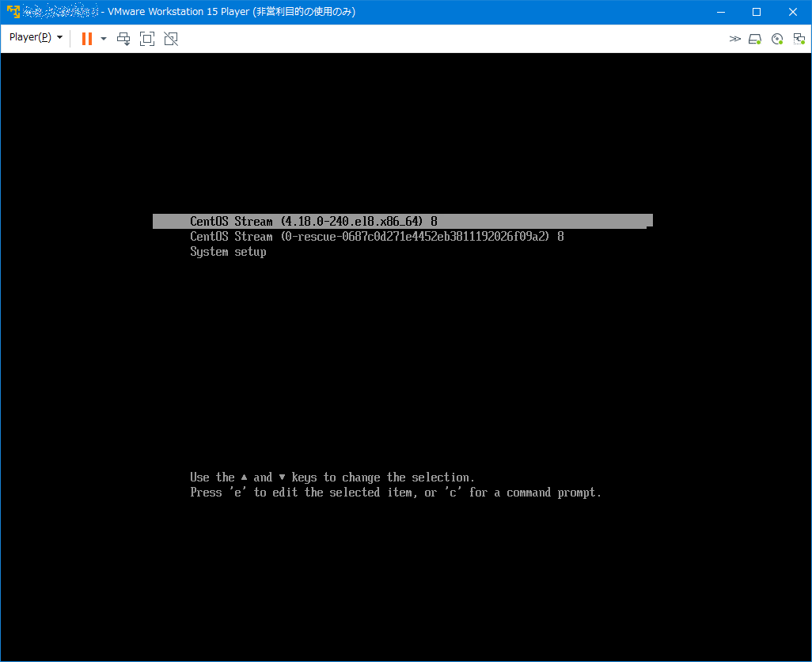Select the CentOS Stream rescue boot entry
812x662 pixels.
click(x=377, y=237)
